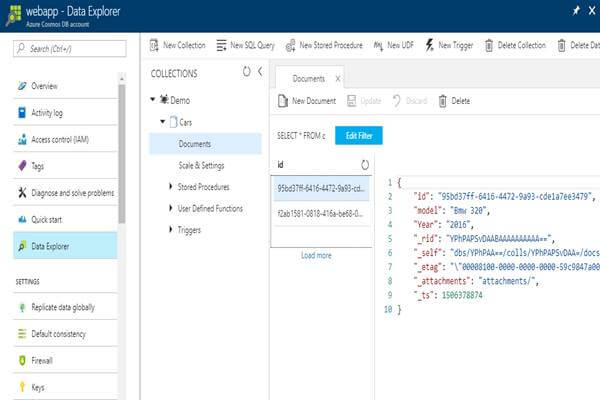Viewport: 600px width, 400px height.
Task: Collapse the Demo database node
Action: click(x=153, y=100)
